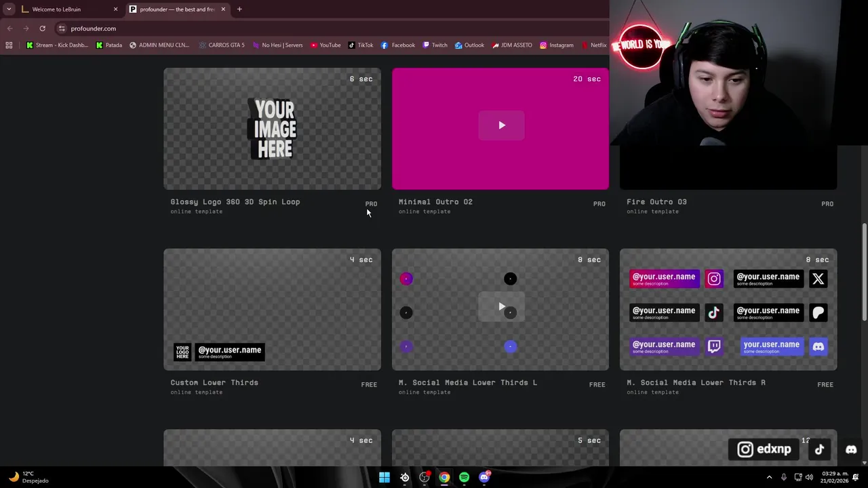The width and height of the screenshot is (868, 488).
Task: Go back to previous page
Action: click(9, 28)
